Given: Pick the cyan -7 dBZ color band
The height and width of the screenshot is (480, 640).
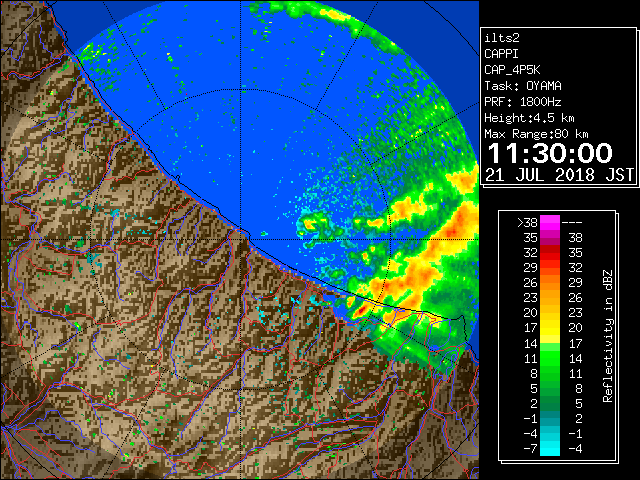Looking at the screenshot, I should coord(550,449).
